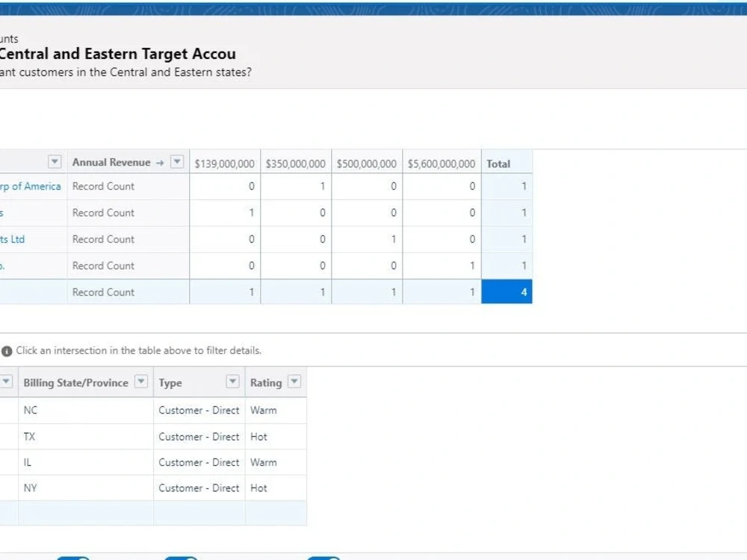Open the 'rp of America' account link
747x560 pixels.
31,186
